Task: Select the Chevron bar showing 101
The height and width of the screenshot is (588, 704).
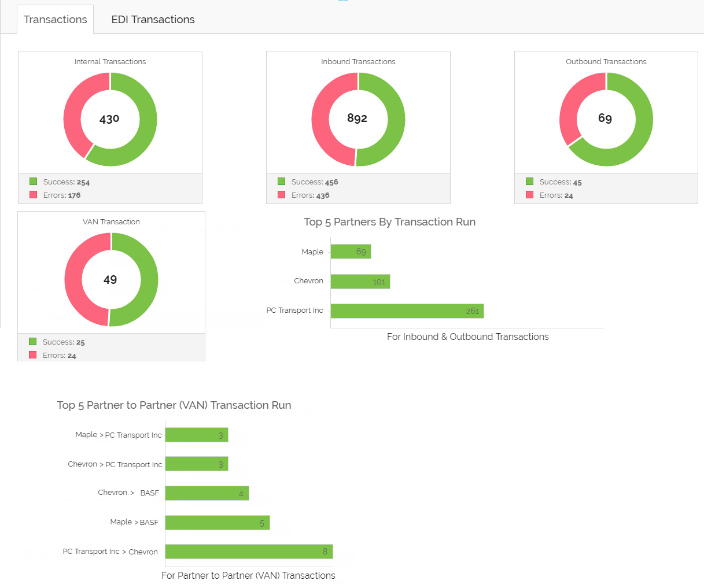Action: 360,282
